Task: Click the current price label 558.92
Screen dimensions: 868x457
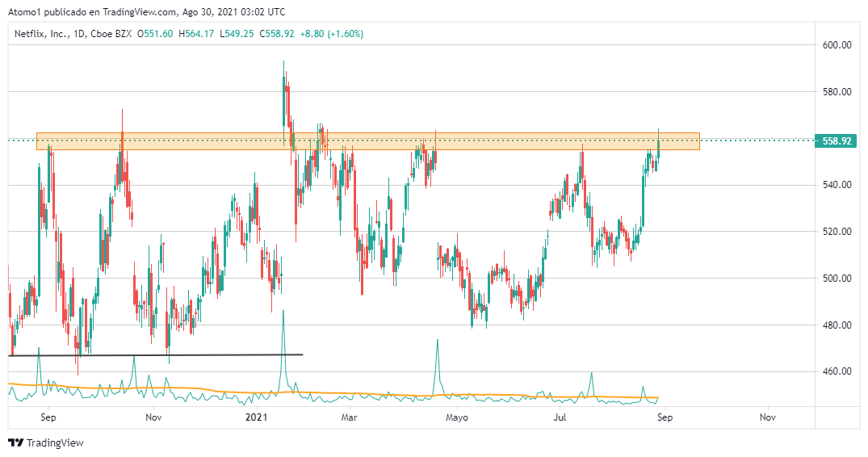Action: pos(836,140)
